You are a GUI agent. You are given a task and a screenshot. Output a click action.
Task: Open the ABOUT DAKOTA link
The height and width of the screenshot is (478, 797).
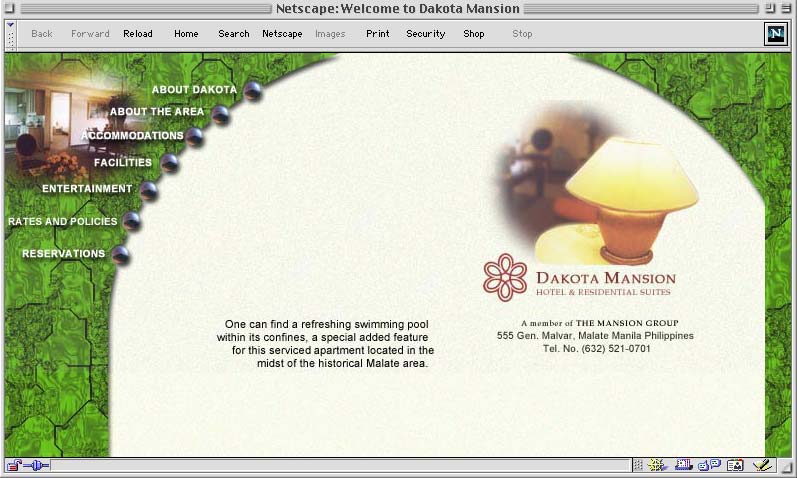click(x=194, y=89)
